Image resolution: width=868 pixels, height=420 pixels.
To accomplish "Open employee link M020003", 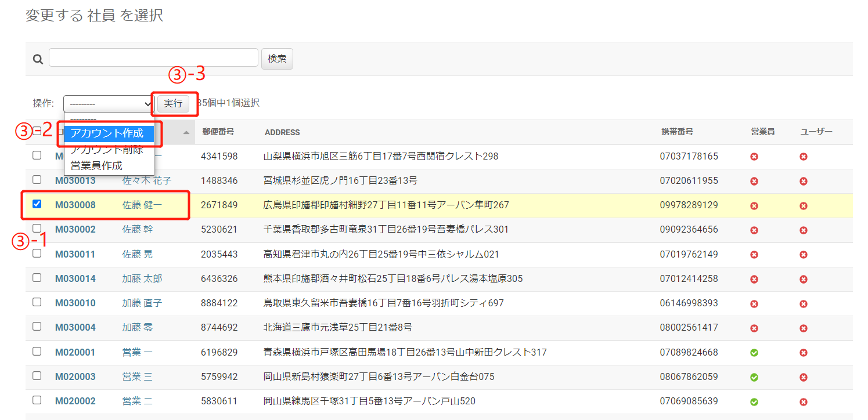I will coord(75,377).
